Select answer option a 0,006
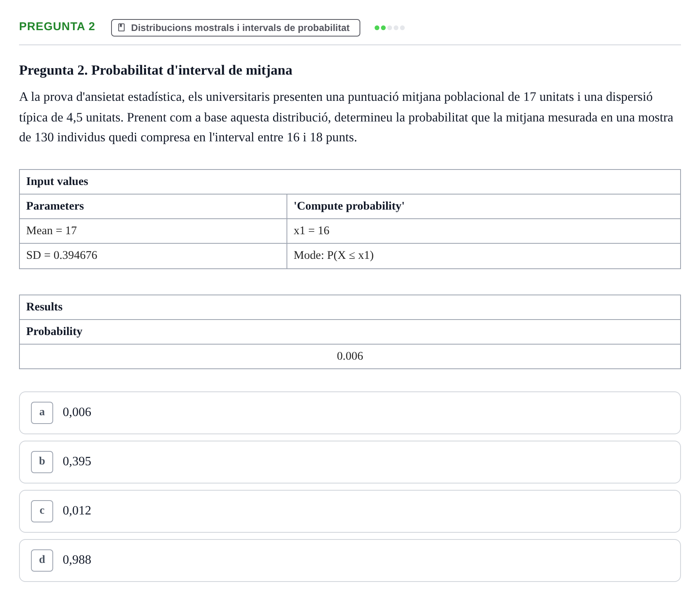This screenshot has height=601, width=700. coord(350,413)
